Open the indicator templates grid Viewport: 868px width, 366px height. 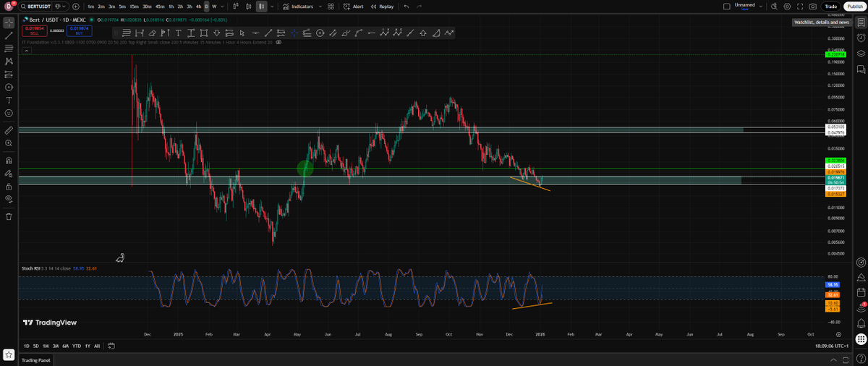pos(331,7)
